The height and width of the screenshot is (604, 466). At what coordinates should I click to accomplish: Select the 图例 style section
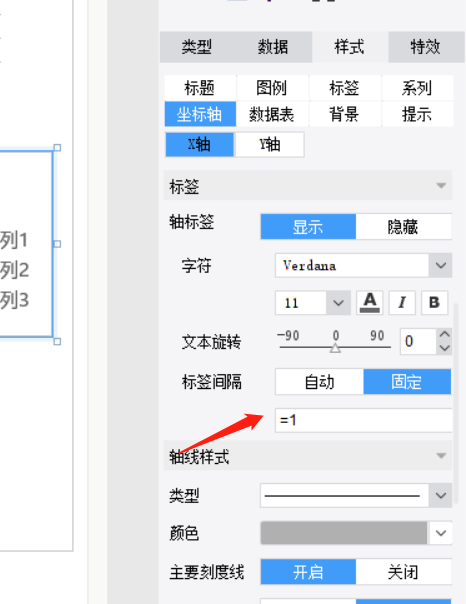[272, 88]
